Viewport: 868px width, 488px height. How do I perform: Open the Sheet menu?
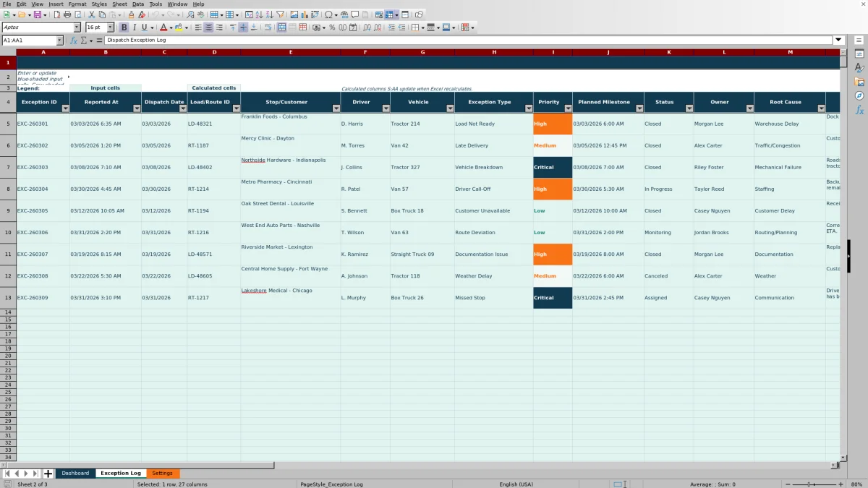coord(119,4)
